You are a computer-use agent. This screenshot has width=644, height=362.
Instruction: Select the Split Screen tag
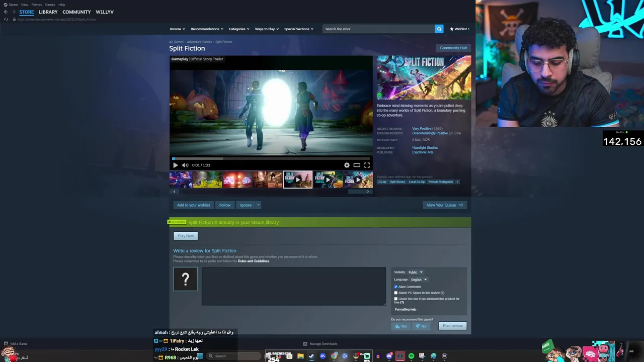pos(397,182)
